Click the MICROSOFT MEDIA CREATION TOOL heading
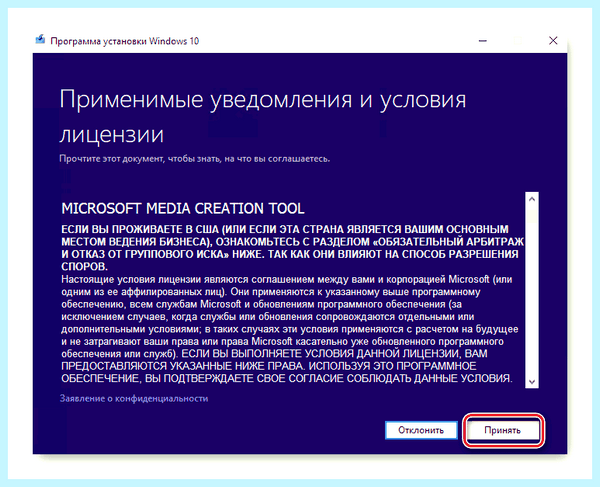The image size is (600, 487). [x=183, y=208]
